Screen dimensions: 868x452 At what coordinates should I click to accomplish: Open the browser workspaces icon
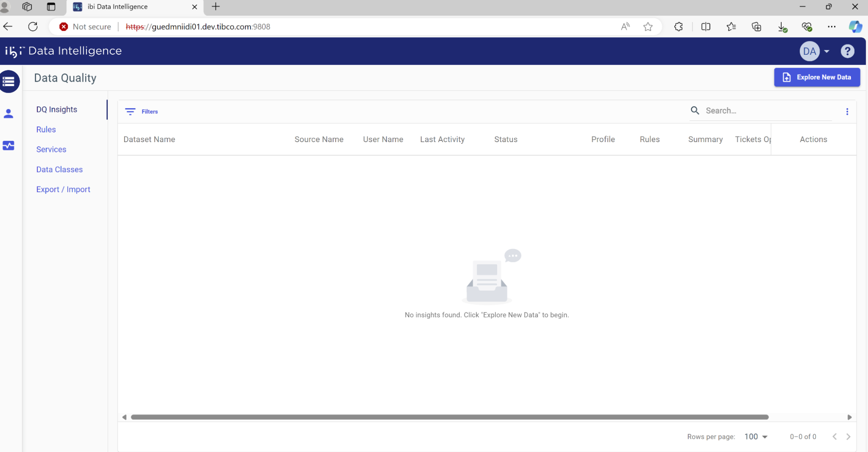click(x=27, y=7)
